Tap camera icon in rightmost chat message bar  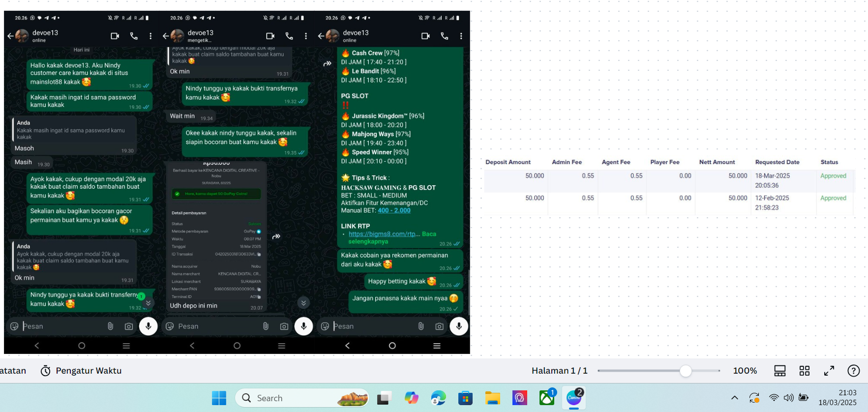[440, 326]
